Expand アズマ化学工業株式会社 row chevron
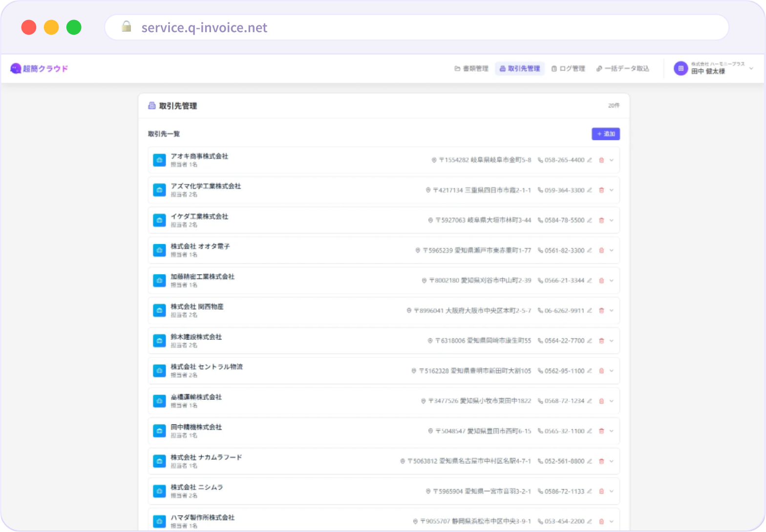Image resolution: width=766 pixels, height=532 pixels. click(612, 190)
